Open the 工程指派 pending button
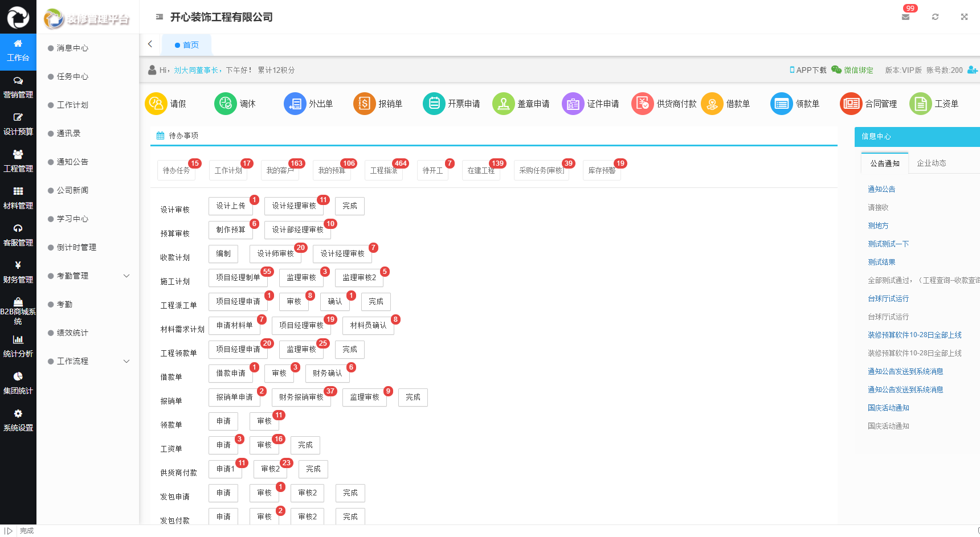The image size is (980, 537). (383, 170)
